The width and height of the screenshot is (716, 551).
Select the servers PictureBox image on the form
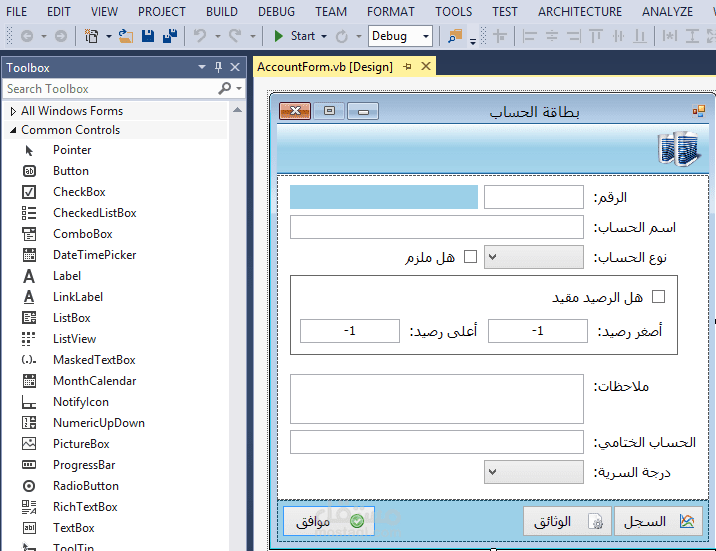click(x=679, y=148)
